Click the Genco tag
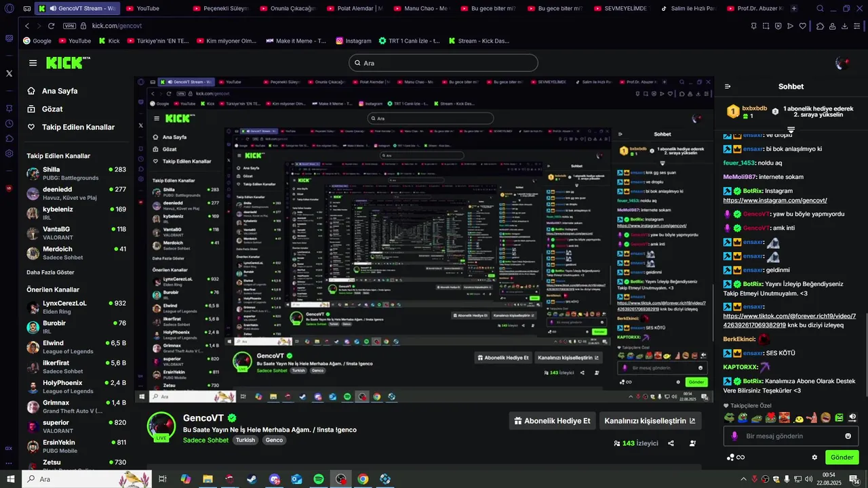 pyautogui.click(x=274, y=440)
